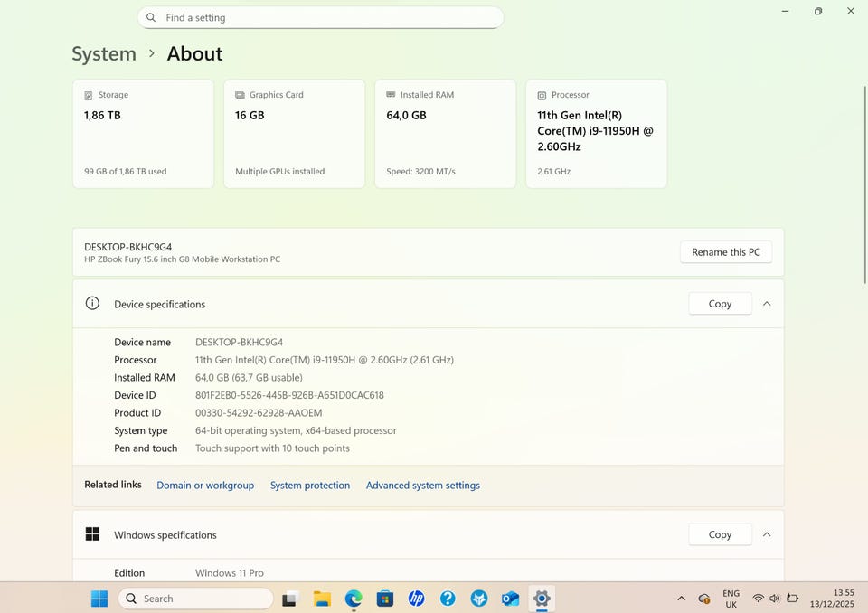Viewport: 868px width, 613px height.
Task: Open the HP app on the taskbar
Action: [x=416, y=599]
